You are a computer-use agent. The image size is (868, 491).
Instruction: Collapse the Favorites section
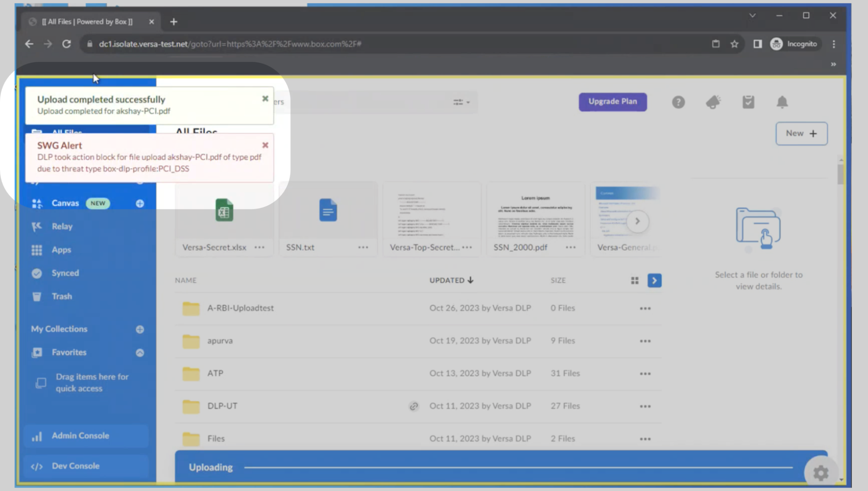point(140,352)
